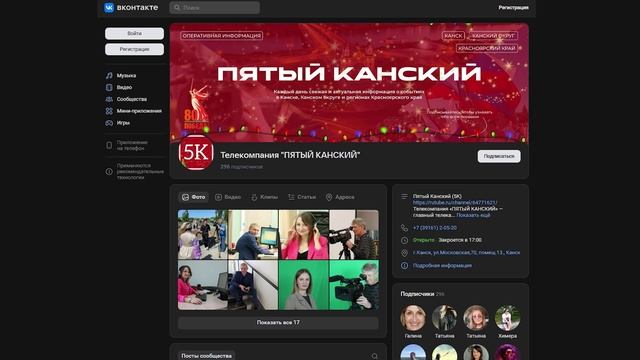Switch to the Статьи tab

point(302,197)
